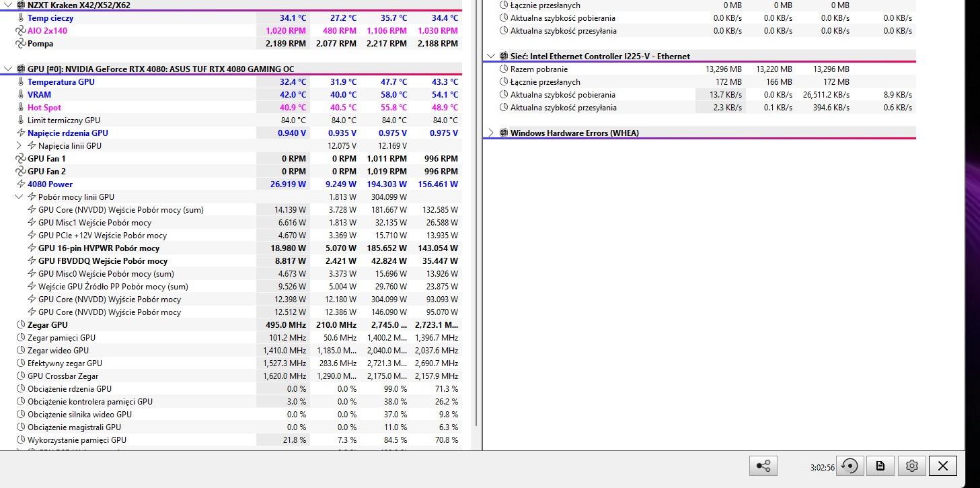Image resolution: width=980 pixels, height=488 pixels.
Task: Select the GPU Misc1 Wejście Pobór mocy row
Action: [95, 223]
